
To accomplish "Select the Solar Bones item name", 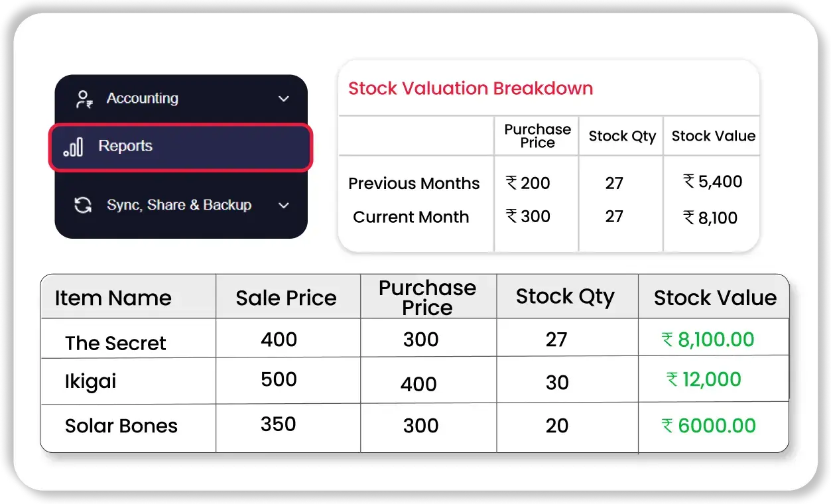I will [x=121, y=426].
